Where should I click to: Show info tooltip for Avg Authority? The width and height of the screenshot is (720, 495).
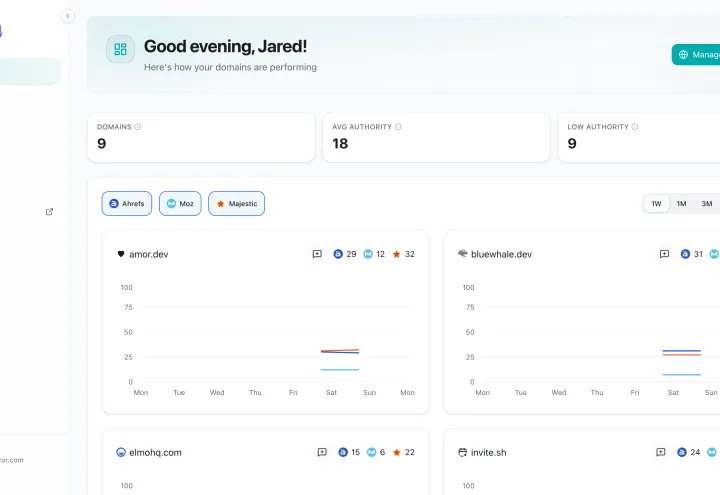click(x=398, y=127)
